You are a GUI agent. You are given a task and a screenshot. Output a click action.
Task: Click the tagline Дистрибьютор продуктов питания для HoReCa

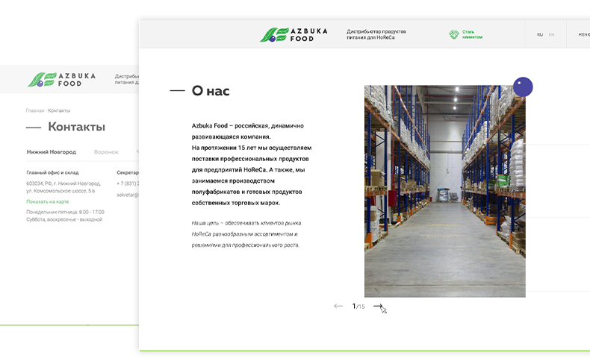376,34
